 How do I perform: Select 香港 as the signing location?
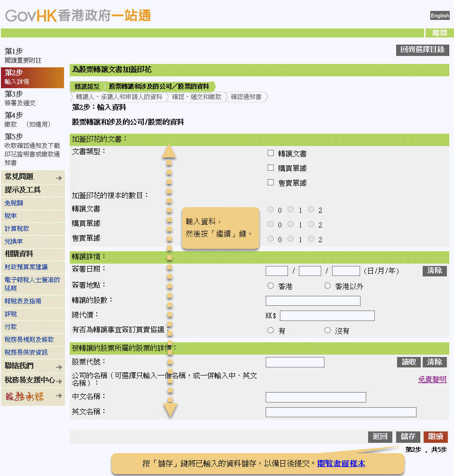point(270,285)
